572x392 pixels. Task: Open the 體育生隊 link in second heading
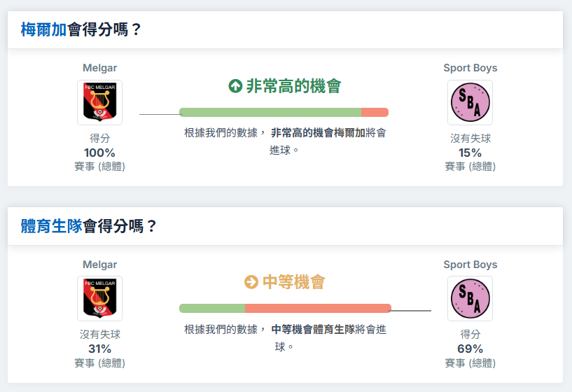click(51, 226)
